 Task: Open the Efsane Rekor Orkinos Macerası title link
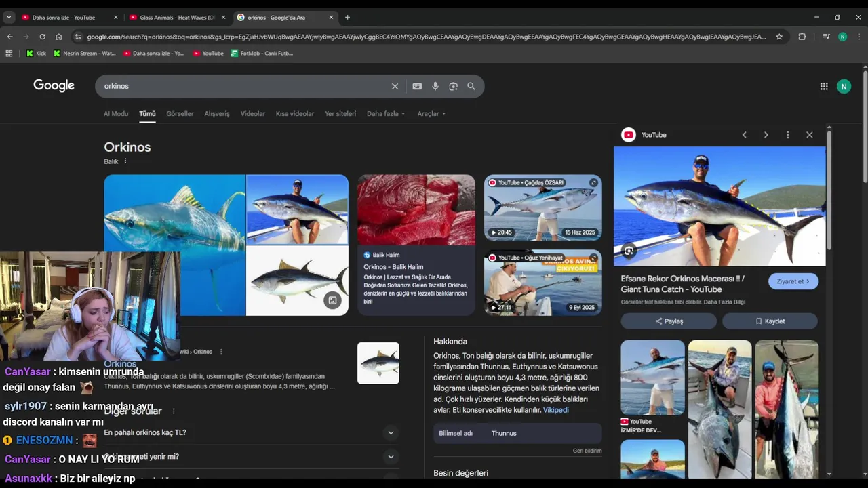tap(683, 284)
